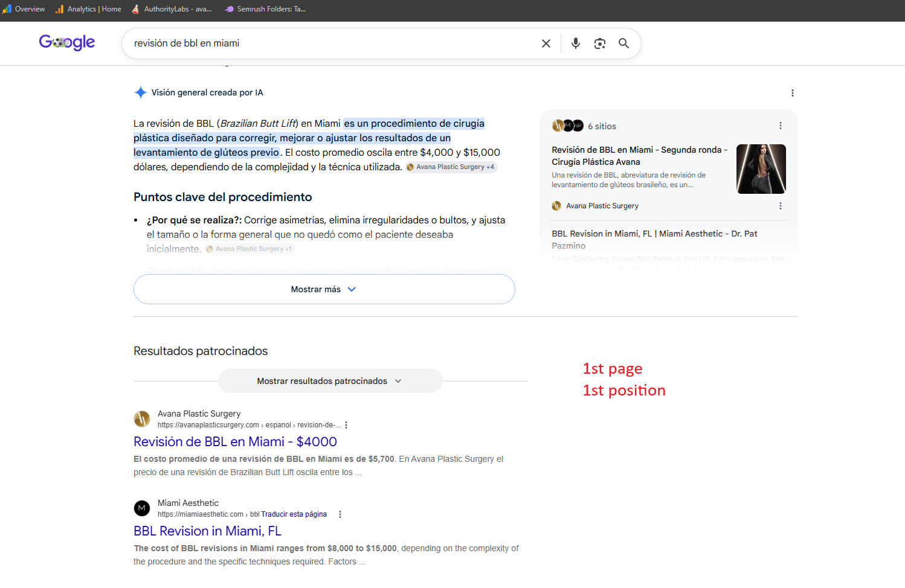
Task: Open Revisión de BBL en Miami - $4000 result
Action: (x=235, y=442)
